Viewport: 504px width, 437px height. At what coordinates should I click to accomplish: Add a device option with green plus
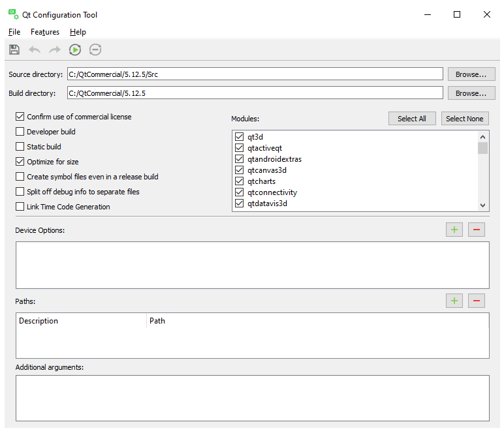point(454,230)
